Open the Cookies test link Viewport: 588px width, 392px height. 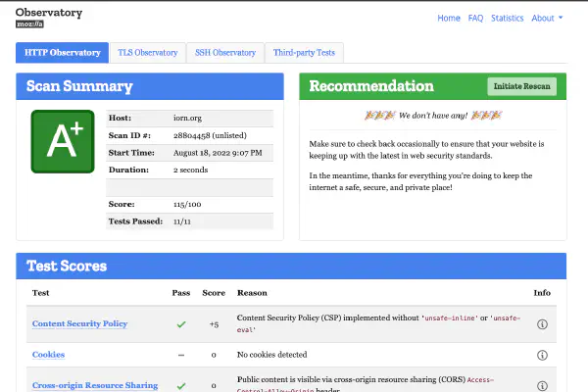[48, 355]
